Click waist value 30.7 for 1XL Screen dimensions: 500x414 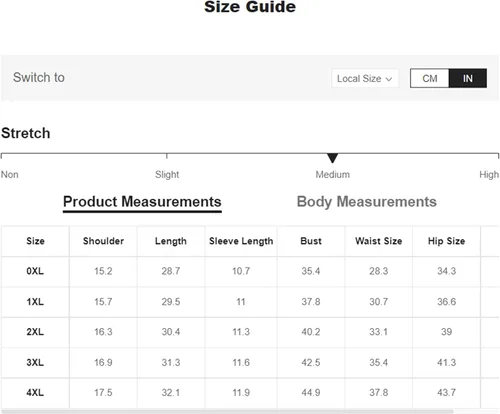tap(379, 302)
